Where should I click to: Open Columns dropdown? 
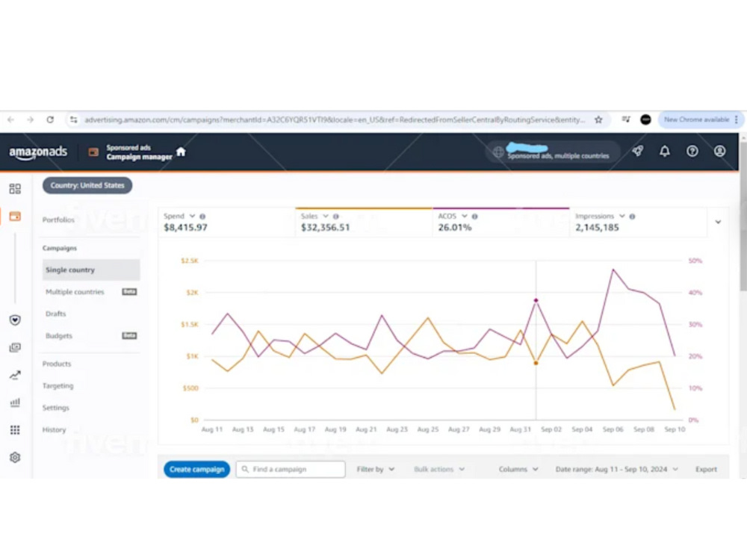518,469
